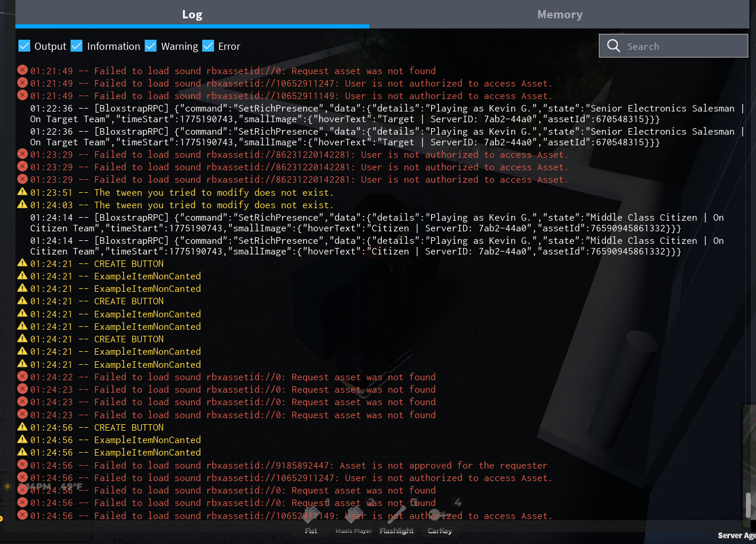
Task: Click the log scrollbar thumb on the right
Action: (x=749, y=505)
